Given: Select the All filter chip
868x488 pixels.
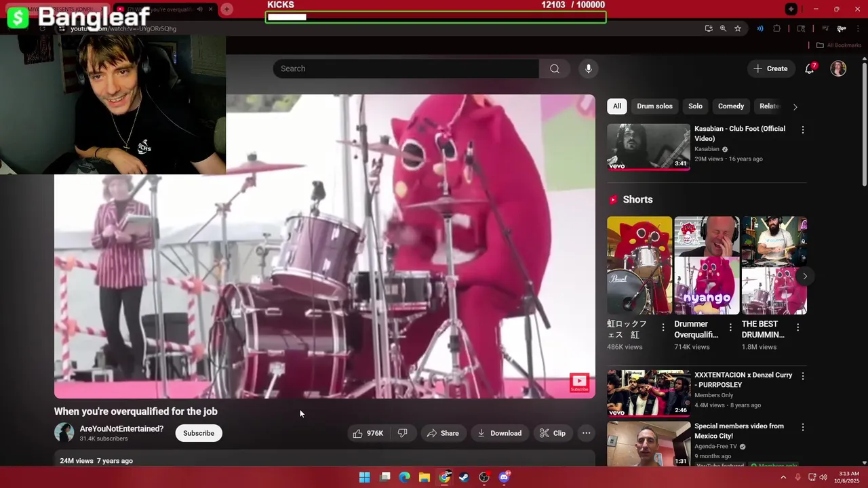Looking at the screenshot, I should [617, 106].
